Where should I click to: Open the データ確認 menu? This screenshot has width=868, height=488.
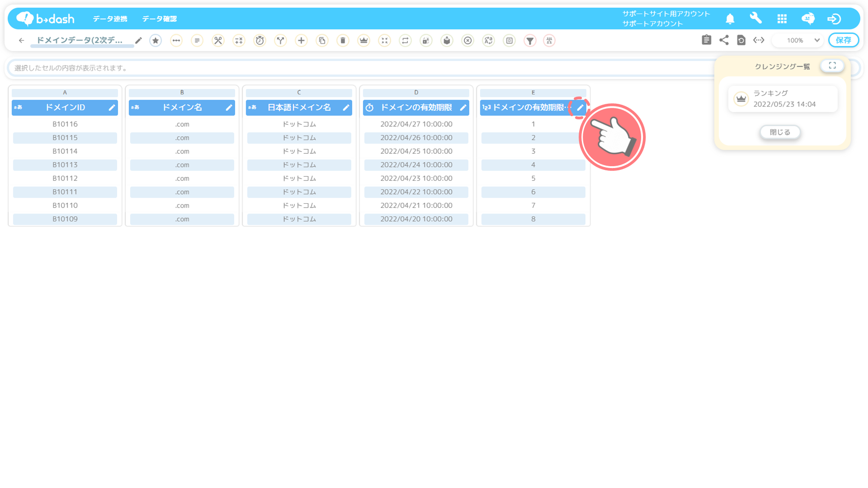[x=159, y=19]
